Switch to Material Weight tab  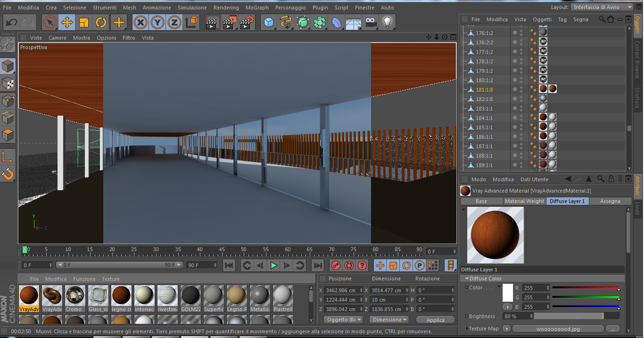point(524,201)
